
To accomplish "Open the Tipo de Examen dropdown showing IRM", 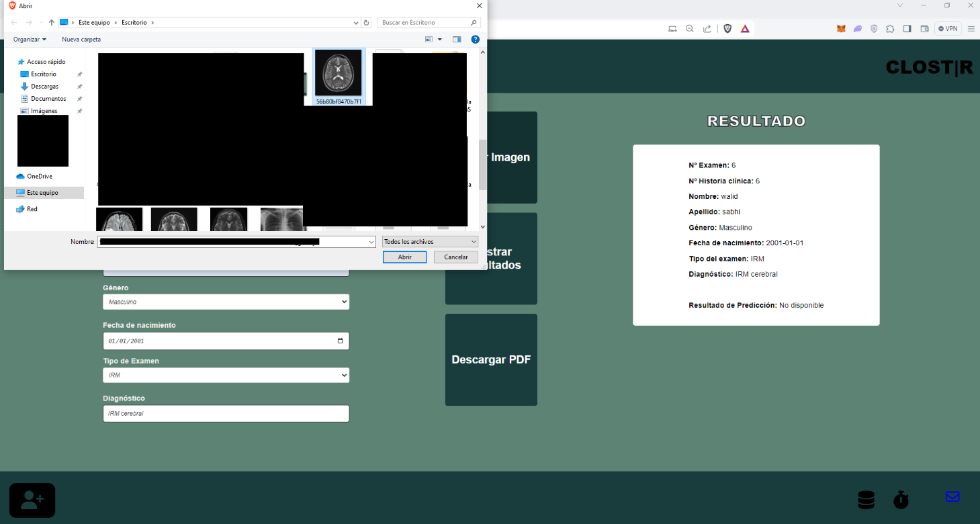I will pyautogui.click(x=226, y=375).
